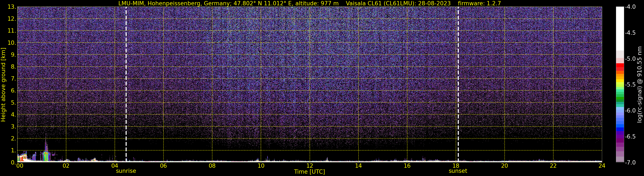644x176 pixels.
Task: Click the x-axis tick label 14
Action: coord(358,166)
